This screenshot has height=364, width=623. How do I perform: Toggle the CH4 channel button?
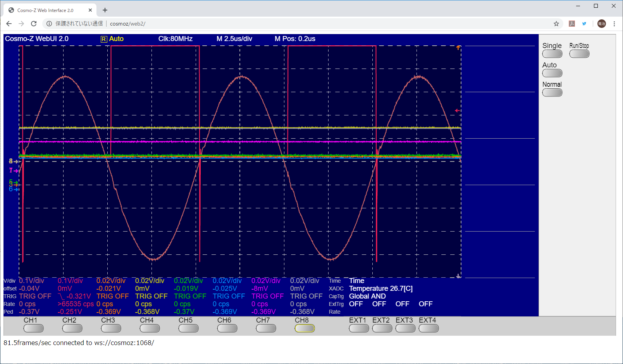click(150, 328)
